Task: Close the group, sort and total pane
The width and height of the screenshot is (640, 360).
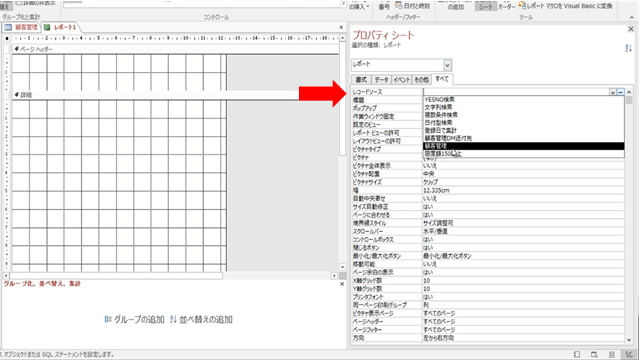Action: pos(342,284)
